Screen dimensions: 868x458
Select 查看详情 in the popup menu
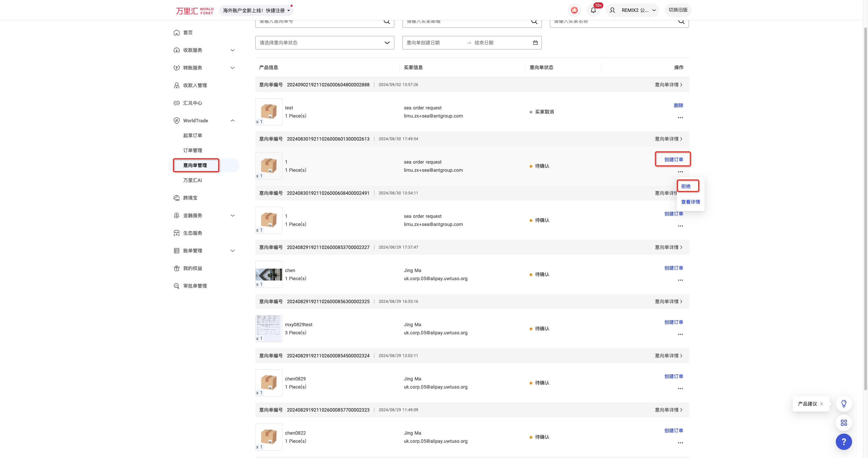(x=690, y=202)
